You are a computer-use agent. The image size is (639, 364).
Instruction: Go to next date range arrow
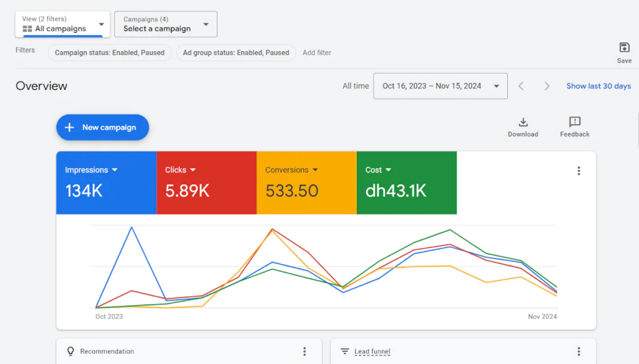click(547, 86)
